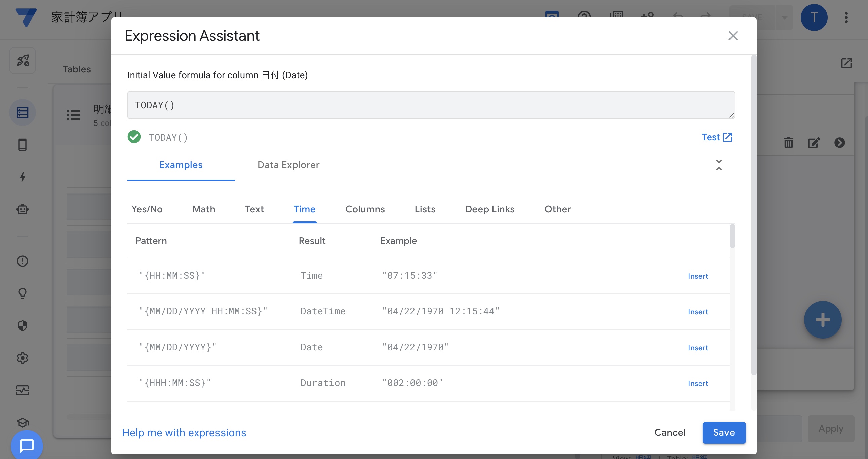Open the Automation (lightning bolt) panel

point(22,177)
